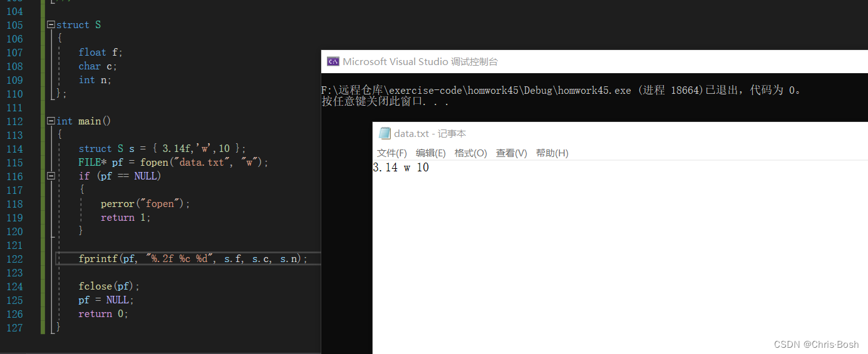Viewport: 868px width, 354px height.
Task: Open the 格式(O) menu in Notepad
Action: 471,153
